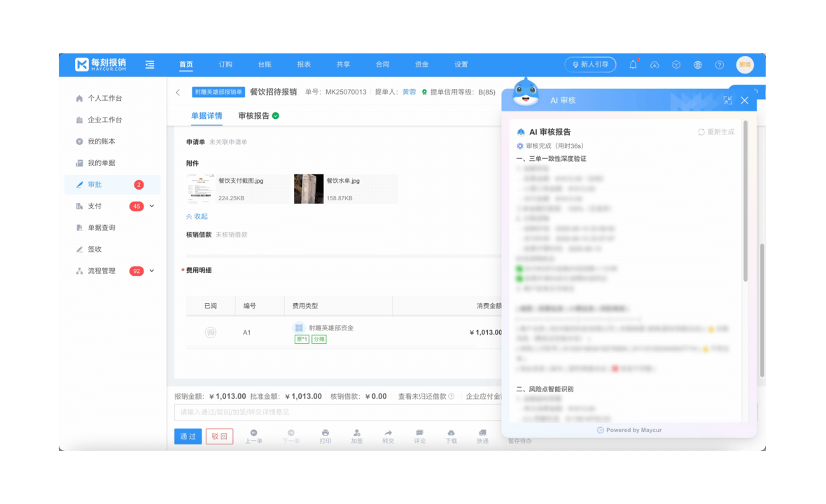
Task: Click the back arrow beside 餐饮招待报销
Action: tap(178, 92)
